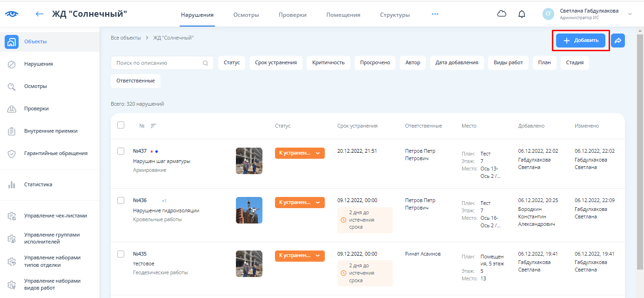Open the notifications bell
Viewport: 644px width, 298px height.
tap(522, 14)
